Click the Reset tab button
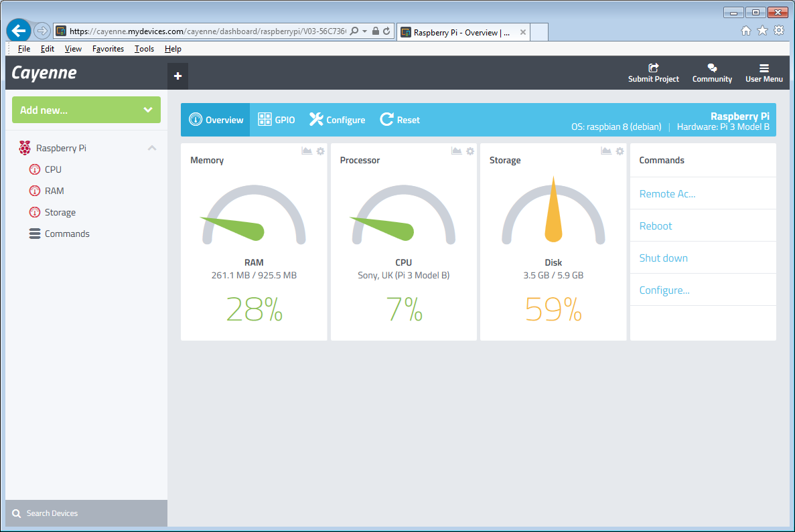The width and height of the screenshot is (795, 532). pyautogui.click(x=400, y=120)
